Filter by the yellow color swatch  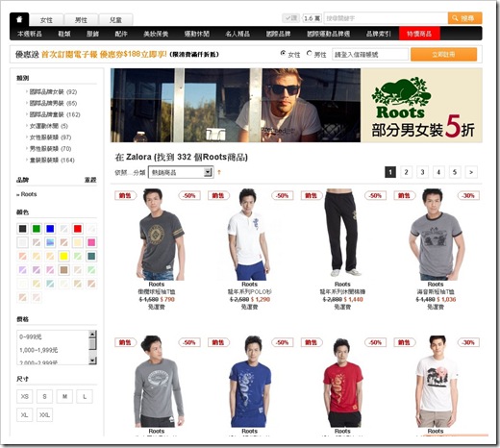coord(63,256)
